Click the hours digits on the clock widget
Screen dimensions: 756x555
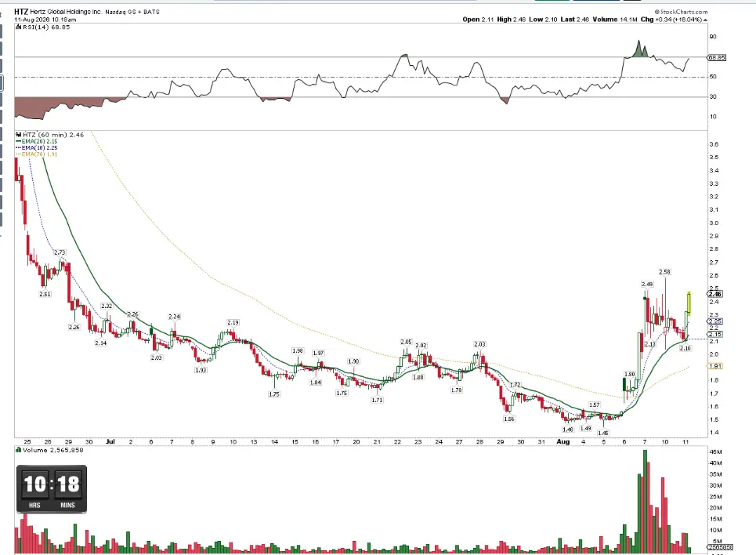click(x=34, y=484)
